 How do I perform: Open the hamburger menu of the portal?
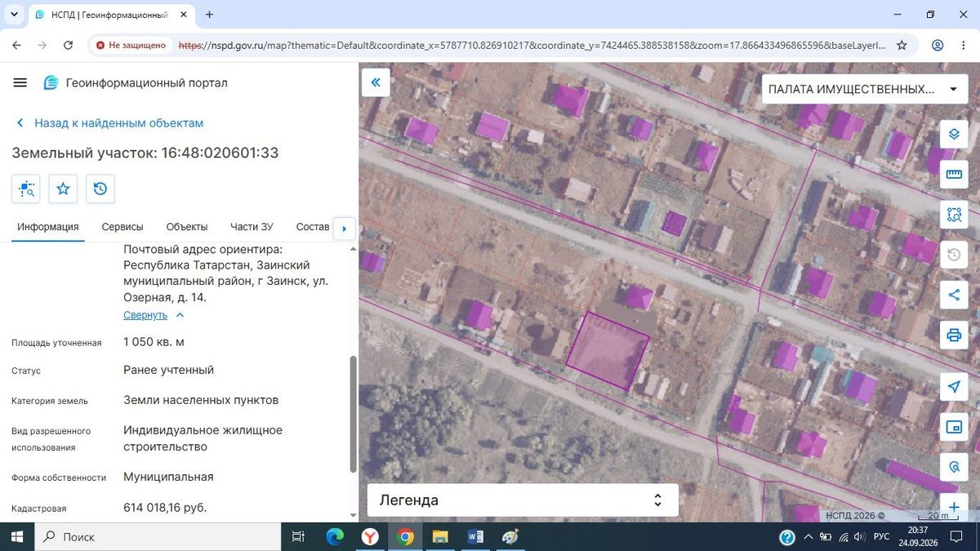tap(20, 82)
